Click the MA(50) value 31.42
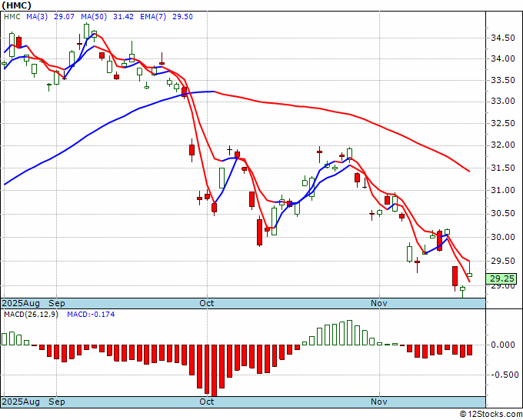Viewport: 523px width, 420px height. pos(123,17)
